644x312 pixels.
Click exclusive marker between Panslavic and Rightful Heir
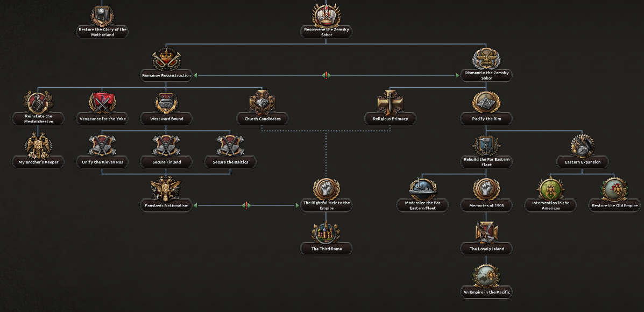click(246, 205)
